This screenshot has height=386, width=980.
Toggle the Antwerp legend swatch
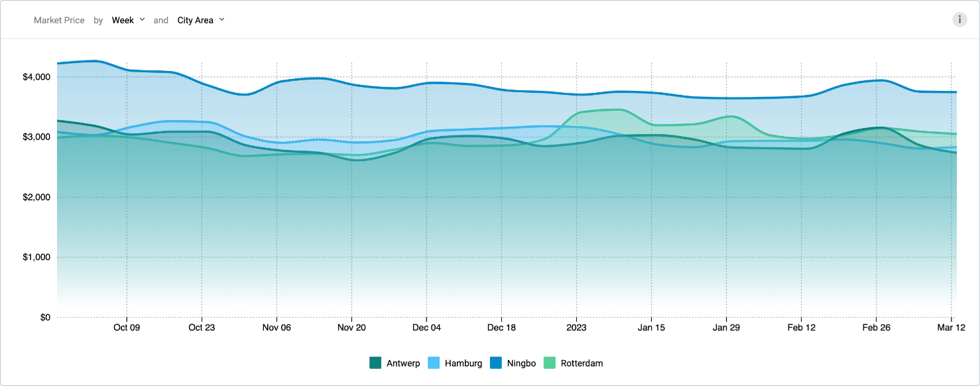click(x=375, y=363)
